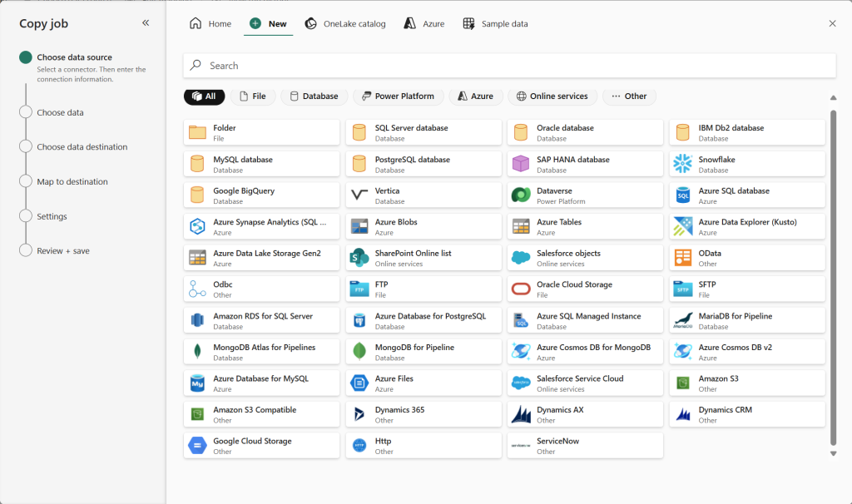Image resolution: width=852 pixels, height=504 pixels.
Task: Click the Snowflake connector icon
Action: click(x=683, y=164)
